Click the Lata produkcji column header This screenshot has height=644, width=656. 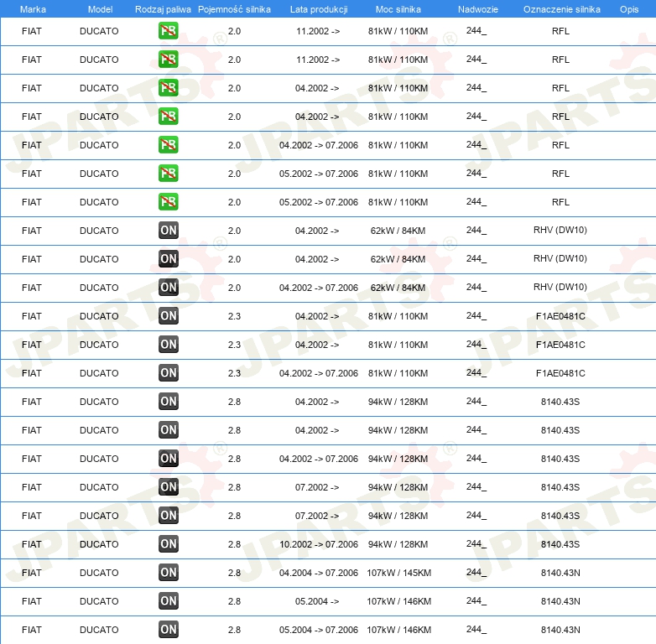[x=319, y=9]
